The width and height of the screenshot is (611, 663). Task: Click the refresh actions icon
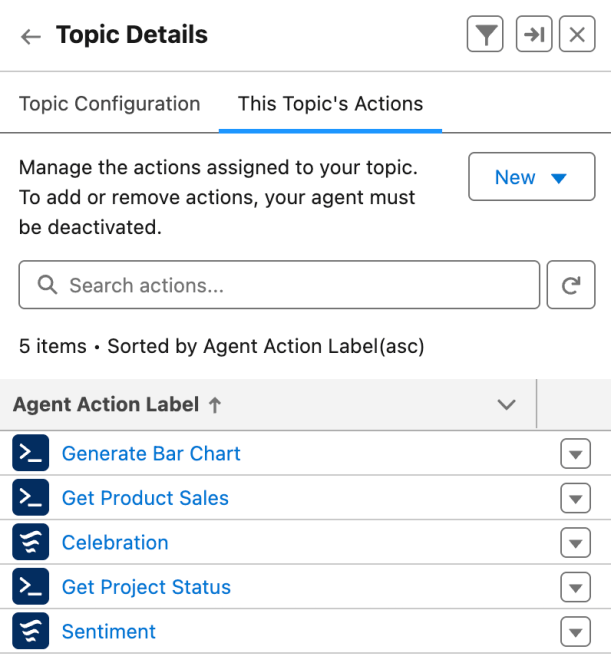click(x=571, y=286)
